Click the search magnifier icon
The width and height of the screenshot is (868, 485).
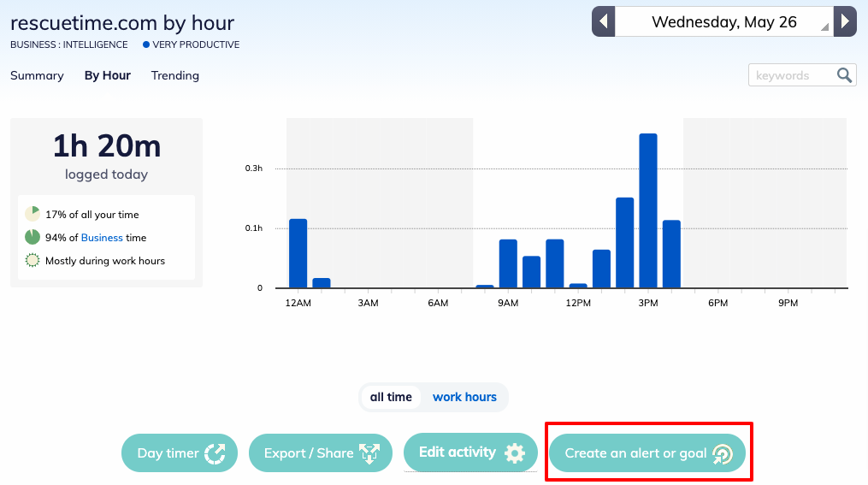click(x=844, y=75)
